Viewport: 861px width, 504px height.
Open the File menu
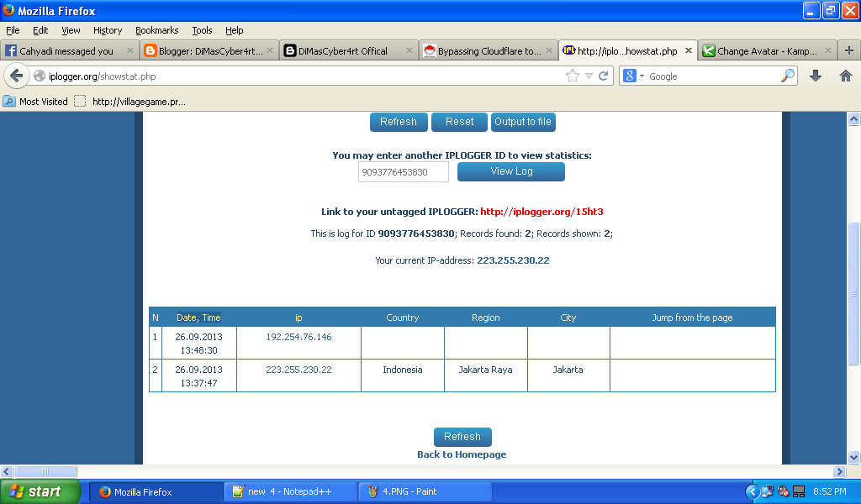[13, 30]
